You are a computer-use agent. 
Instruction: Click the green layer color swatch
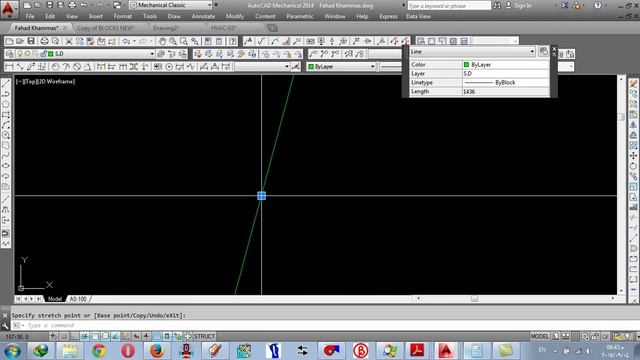click(51, 54)
